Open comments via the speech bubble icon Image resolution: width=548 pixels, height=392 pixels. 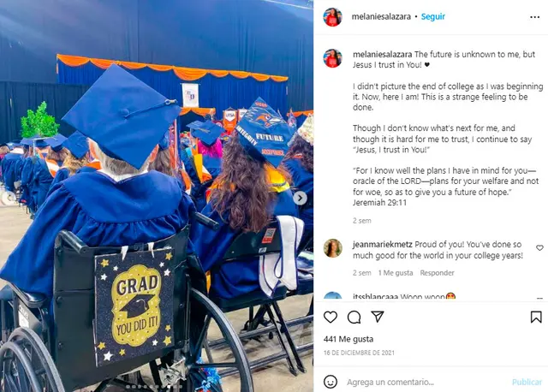[354, 317]
